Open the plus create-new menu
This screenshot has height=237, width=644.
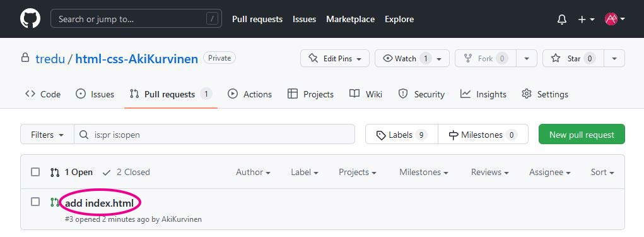coord(586,20)
